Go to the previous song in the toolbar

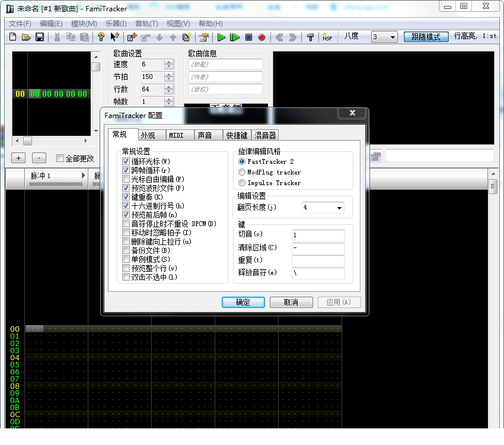point(279,37)
